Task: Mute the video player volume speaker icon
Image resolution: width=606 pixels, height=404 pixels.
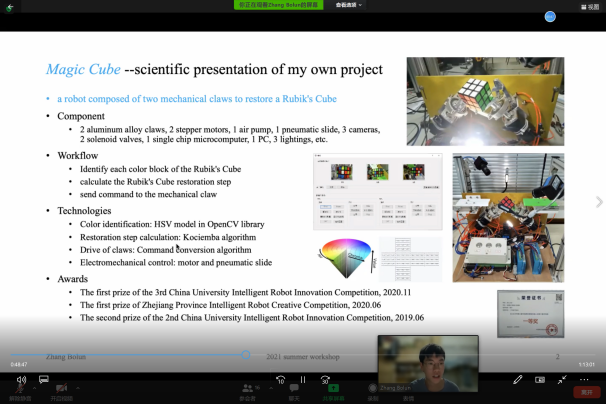Action: (20, 380)
